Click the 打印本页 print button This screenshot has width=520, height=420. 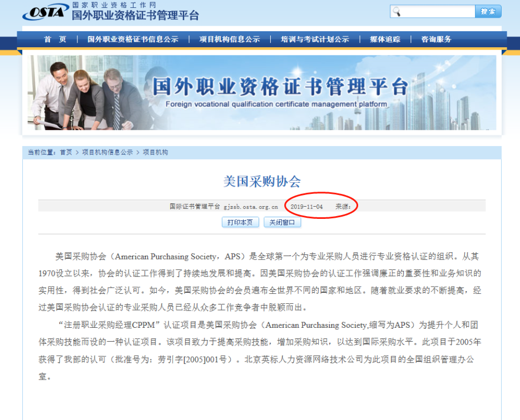[x=240, y=222]
